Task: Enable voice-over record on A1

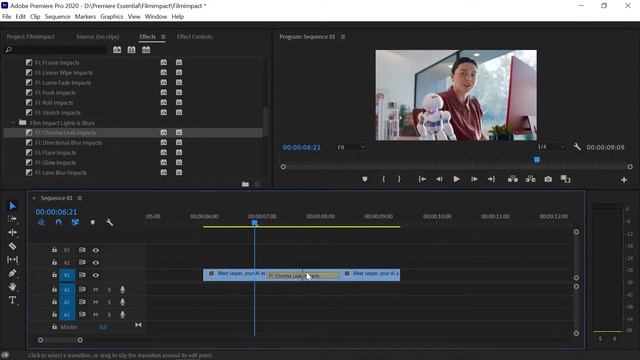Action: [122, 290]
